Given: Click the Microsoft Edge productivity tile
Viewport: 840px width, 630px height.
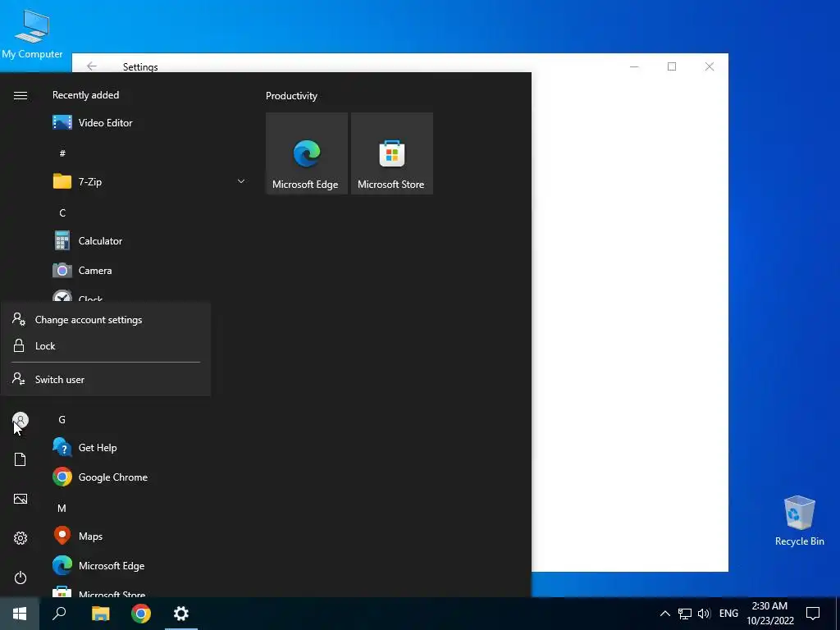Looking at the screenshot, I should pyautogui.click(x=307, y=153).
